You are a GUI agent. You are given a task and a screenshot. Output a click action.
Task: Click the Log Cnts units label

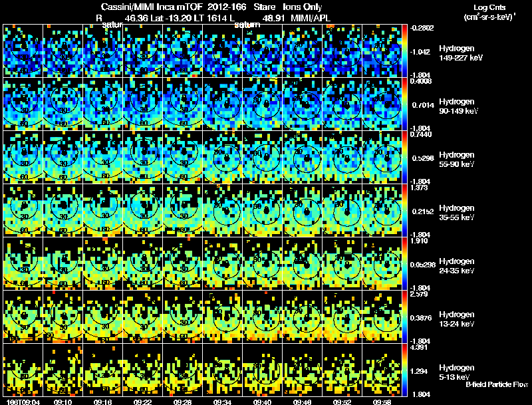(489, 12)
